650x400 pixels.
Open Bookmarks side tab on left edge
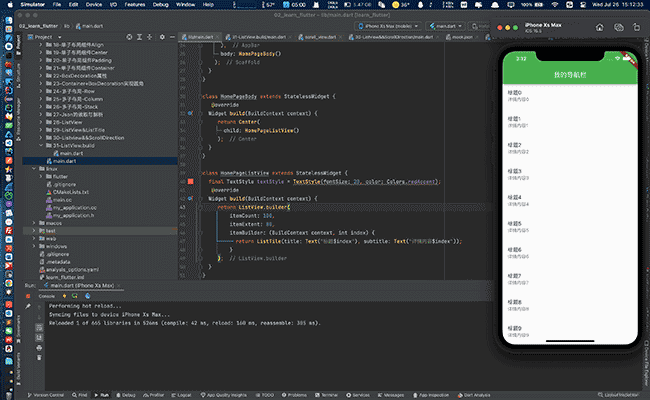(18, 331)
